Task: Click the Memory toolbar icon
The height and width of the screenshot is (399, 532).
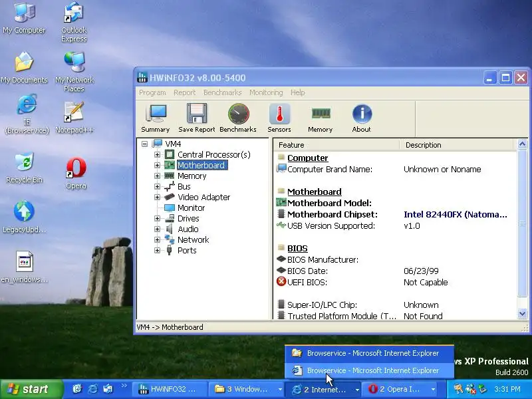Action: coord(321,118)
